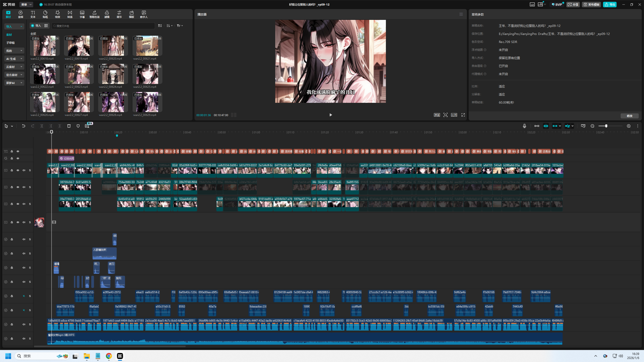Viewport: 644px width, 362px height.
Task: Click the delete trash icon in timeline toolbar
Action: tap(69, 126)
